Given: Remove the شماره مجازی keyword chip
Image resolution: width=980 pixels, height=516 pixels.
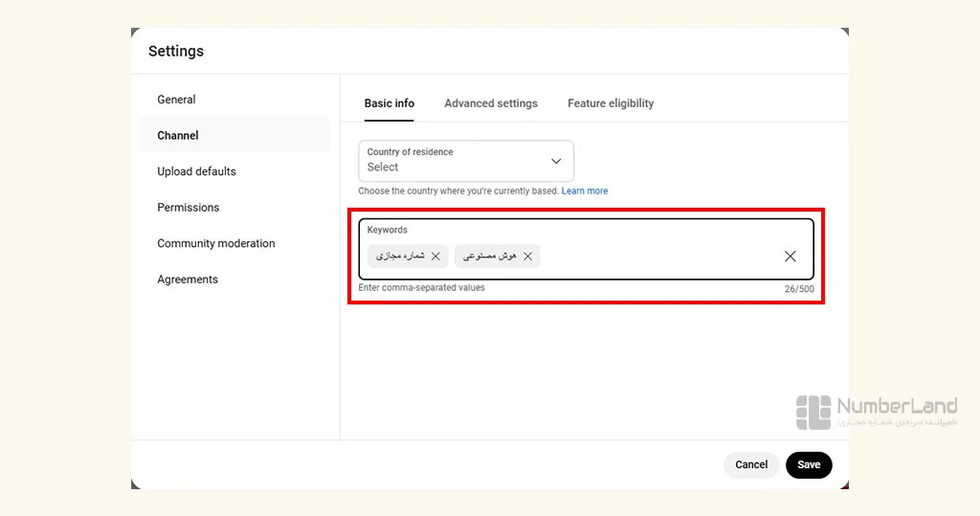Looking at the screenshot, I should coord(435,257).
